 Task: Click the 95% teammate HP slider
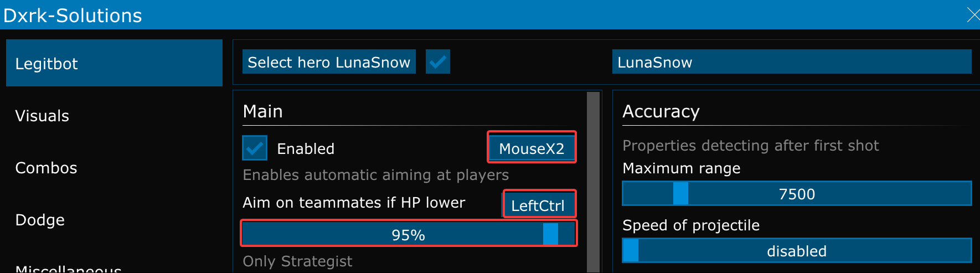pos(409,234)
